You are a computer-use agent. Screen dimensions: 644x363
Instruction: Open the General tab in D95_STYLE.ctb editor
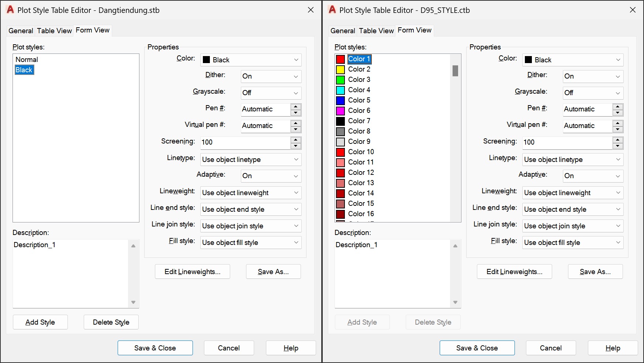pos(343,31)
